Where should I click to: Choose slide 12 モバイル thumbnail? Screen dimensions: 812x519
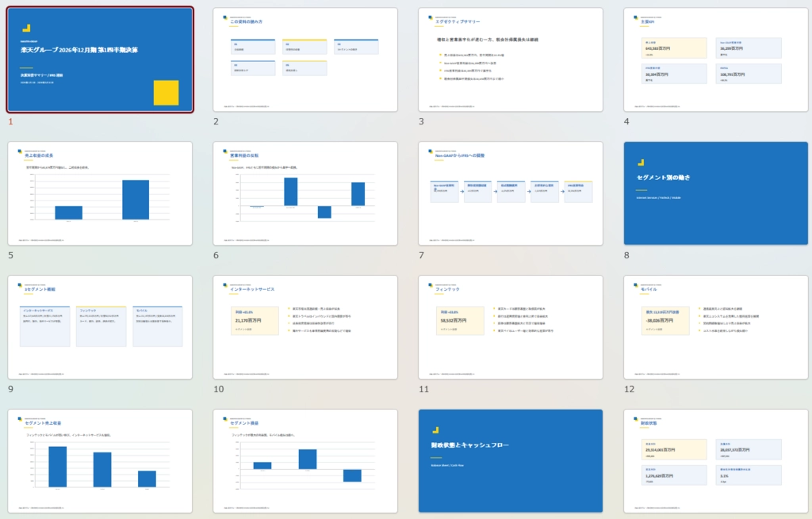[716, 327]
